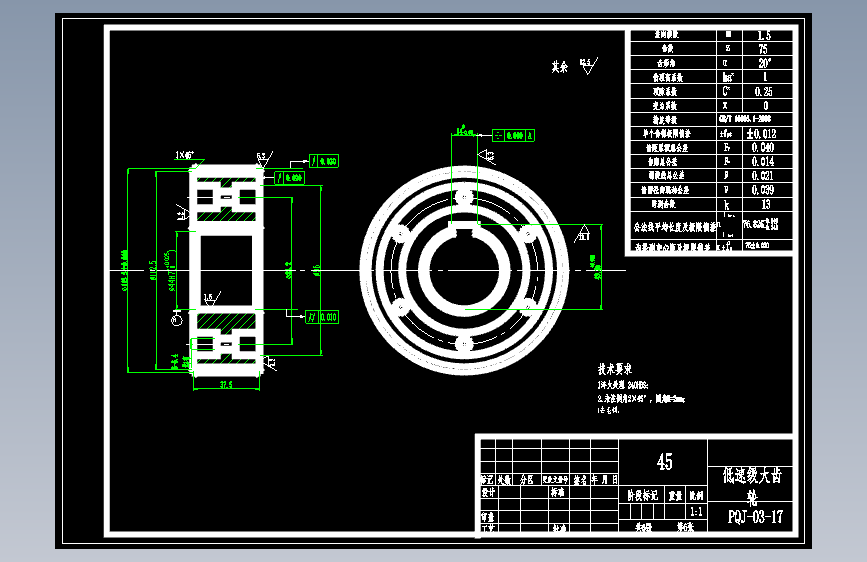Screen dimensions: 867x562
Task: Click the top runout tolerance frame
Action: point(323,161)
